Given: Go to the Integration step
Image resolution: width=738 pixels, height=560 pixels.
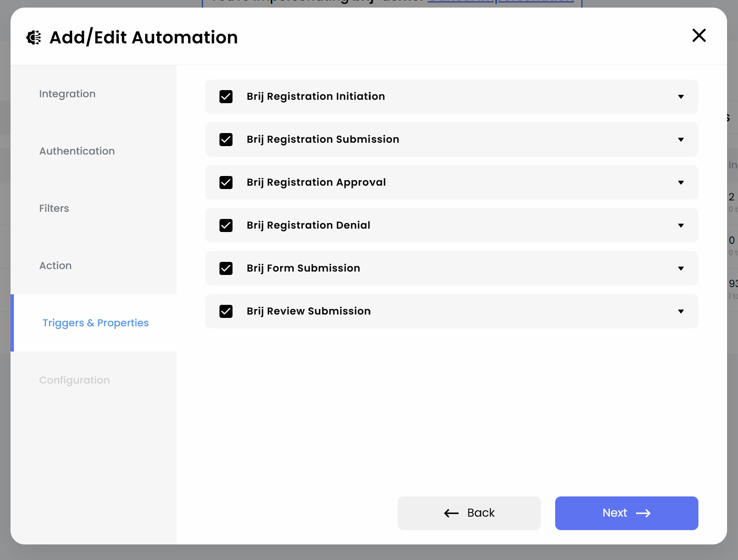Looking at the screenshot, I should pyautogui.click(x=67, y=94).
